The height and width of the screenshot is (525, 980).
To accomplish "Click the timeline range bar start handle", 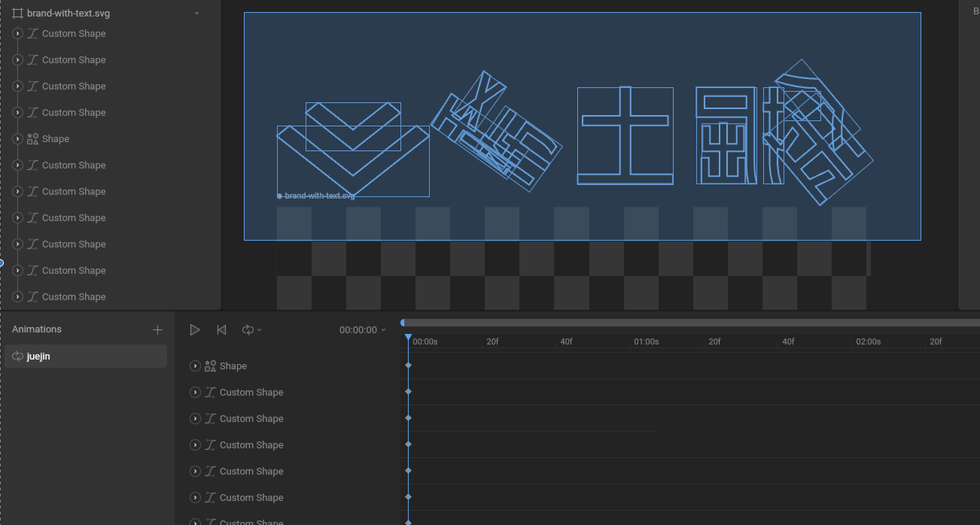I will click(403, 323).
